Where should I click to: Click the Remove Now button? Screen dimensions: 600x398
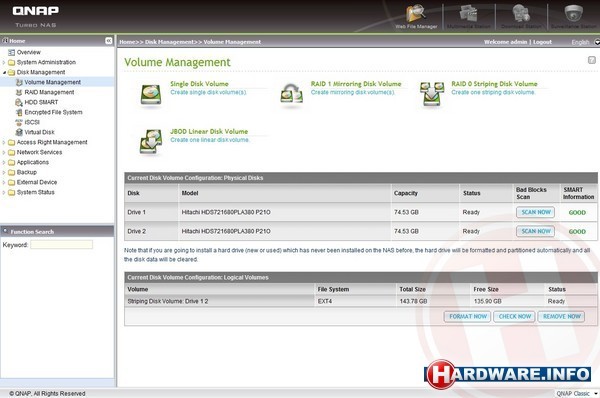561,316
